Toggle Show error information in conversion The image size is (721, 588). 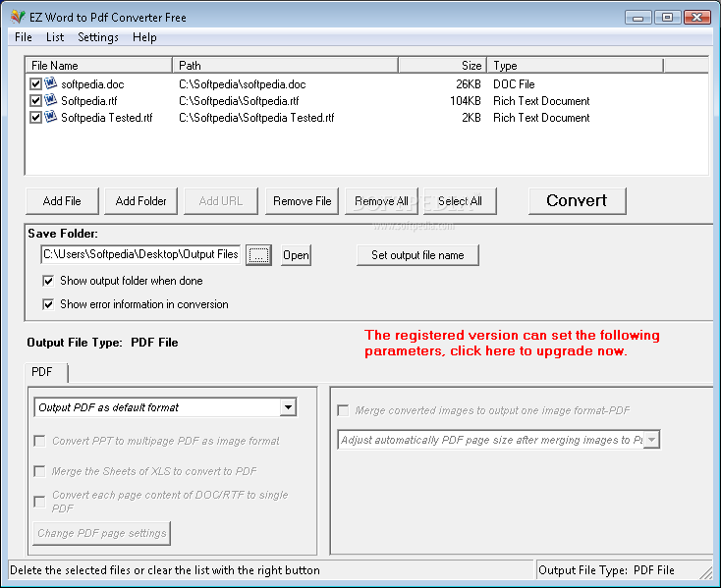(x=48, y=304)
